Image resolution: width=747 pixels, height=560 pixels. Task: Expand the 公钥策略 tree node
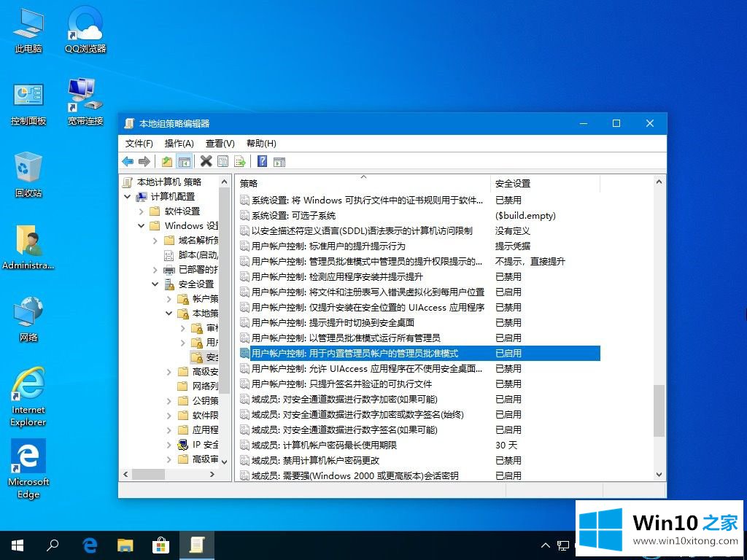[x=169, y=401]
